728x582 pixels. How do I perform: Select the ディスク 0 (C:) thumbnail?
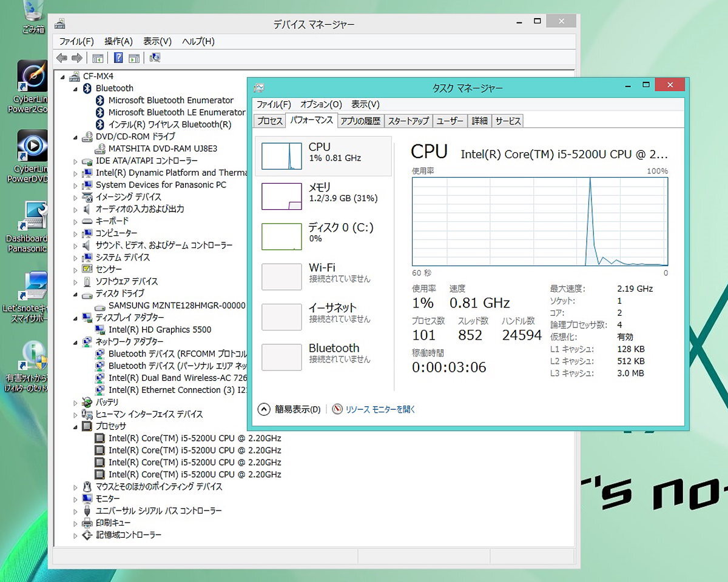(x=281, y=236)
